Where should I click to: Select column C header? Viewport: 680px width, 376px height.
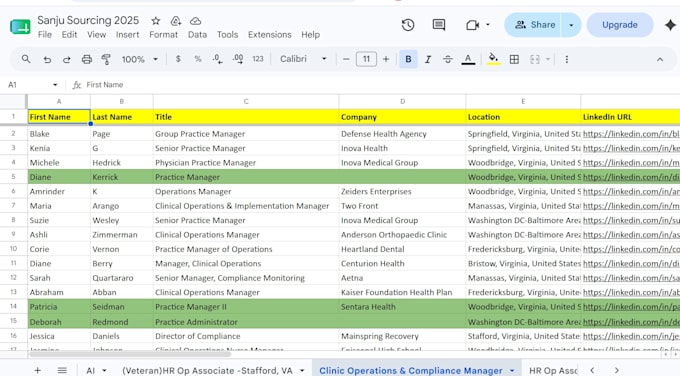click(246, 101)
